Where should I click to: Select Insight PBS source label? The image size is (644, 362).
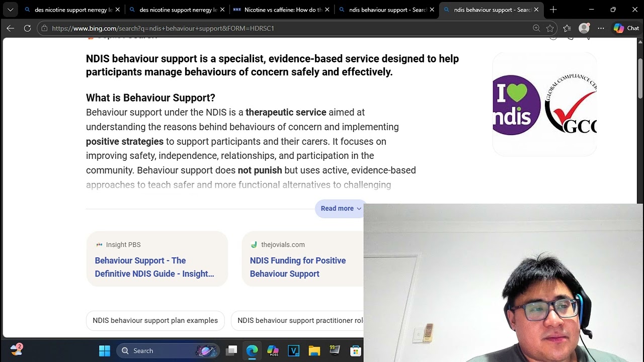123,245
